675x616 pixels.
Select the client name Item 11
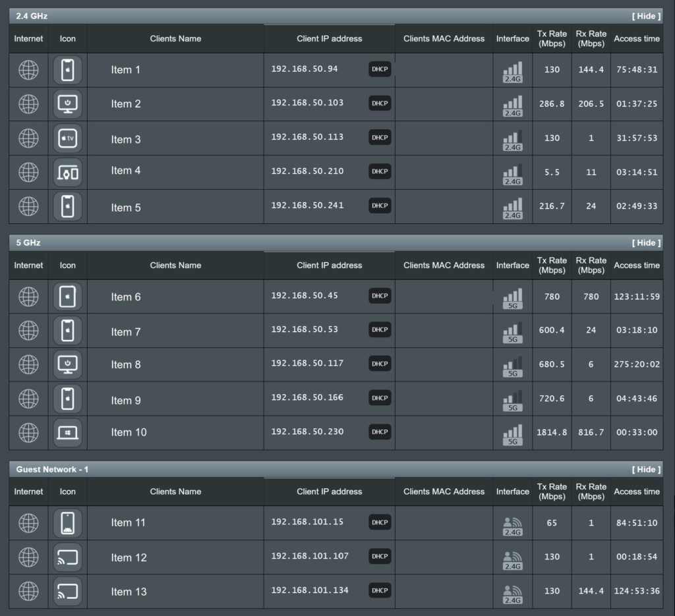(129, 522)
